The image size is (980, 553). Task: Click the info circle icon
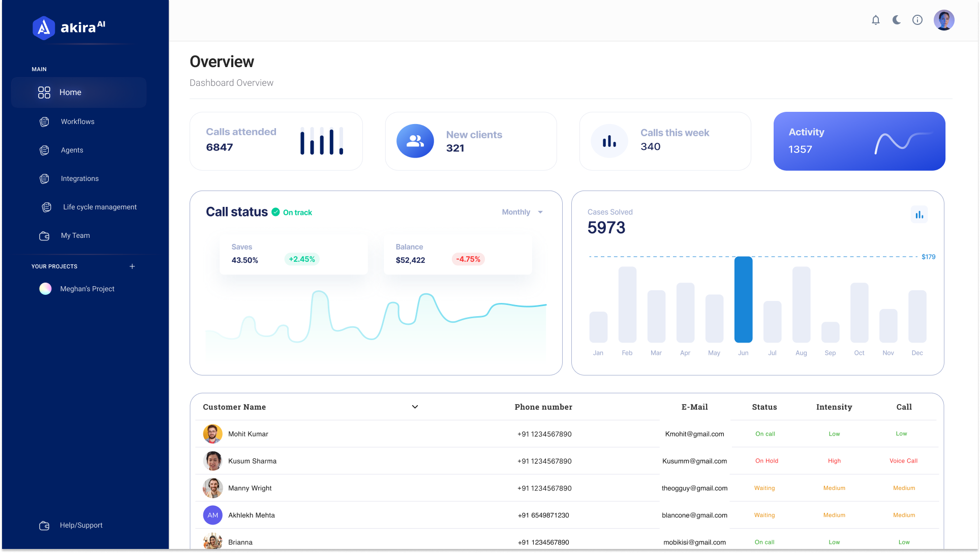coord(917,20)
